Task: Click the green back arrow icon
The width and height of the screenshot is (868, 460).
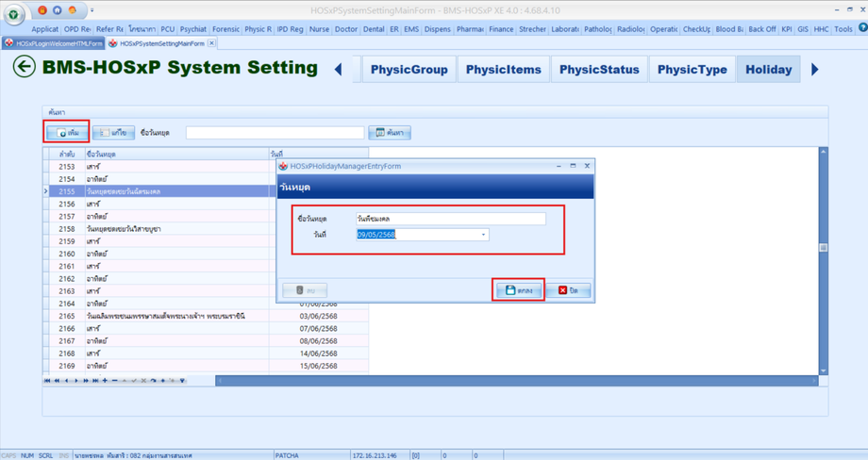Action: 25,67
